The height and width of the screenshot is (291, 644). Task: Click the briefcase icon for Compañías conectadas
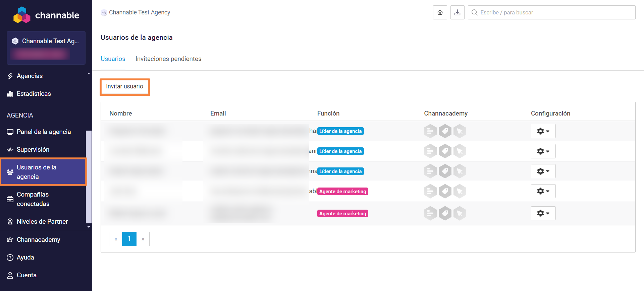[x=10, y=199]
